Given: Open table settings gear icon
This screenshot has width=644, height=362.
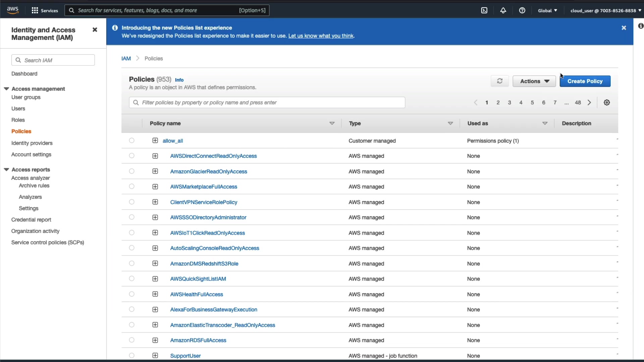Looking at the screenshot, I should (x=606, y=103).
